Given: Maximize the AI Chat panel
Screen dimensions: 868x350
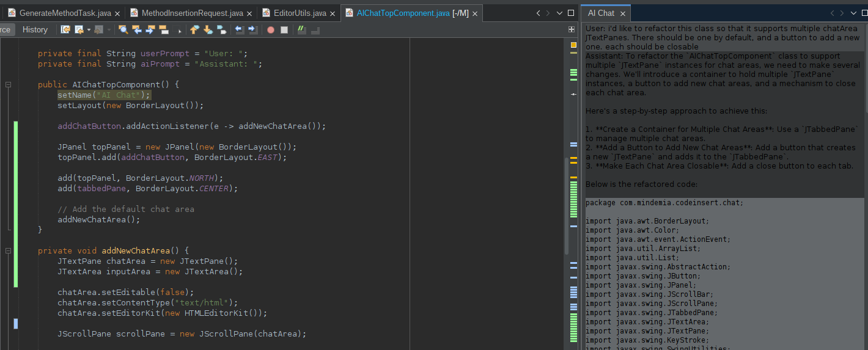Looking at the screenshot, I should [x=865, y=13].
